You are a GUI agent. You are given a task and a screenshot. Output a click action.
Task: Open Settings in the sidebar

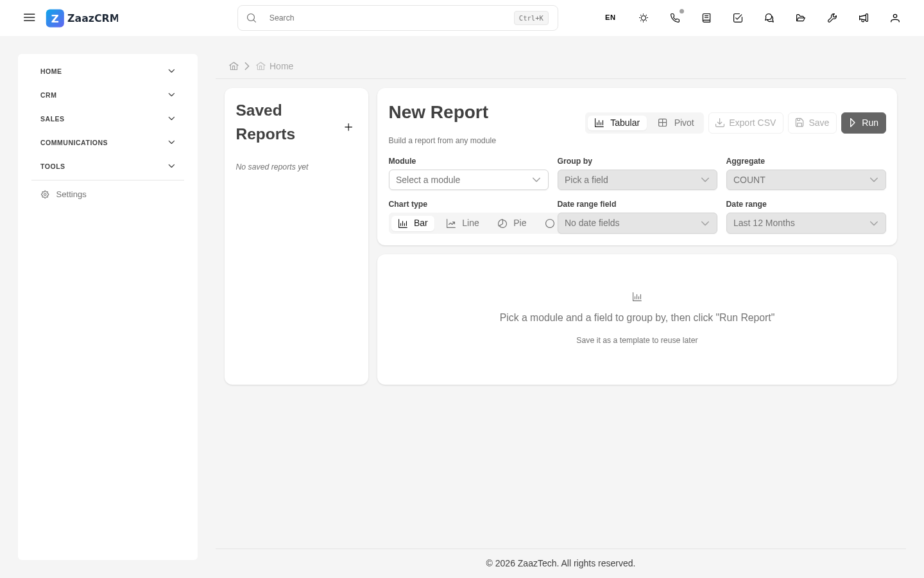(108, 195)
